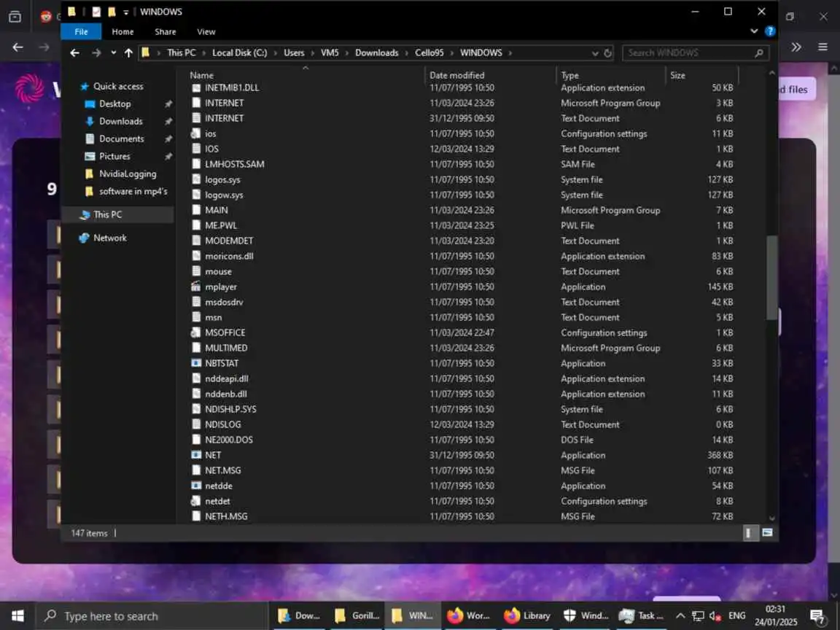The width and height of the screenshot is (840, 630).
Task: Select the MODEMDET text document
Action: pyautogui.click(x=229, y=241)
